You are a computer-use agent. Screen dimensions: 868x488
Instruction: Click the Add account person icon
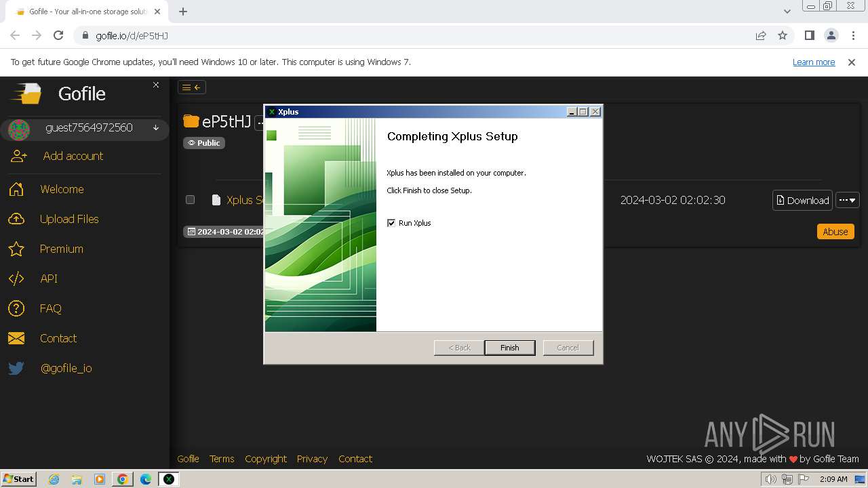coord(18,156)
